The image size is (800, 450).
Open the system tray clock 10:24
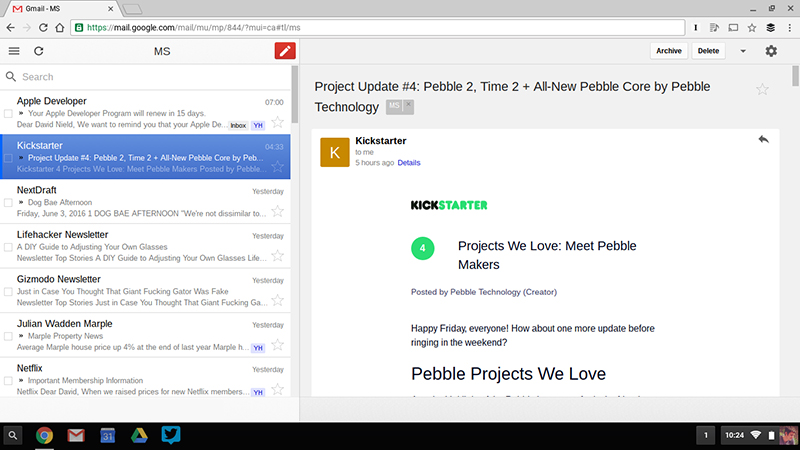tap(735, 435)
